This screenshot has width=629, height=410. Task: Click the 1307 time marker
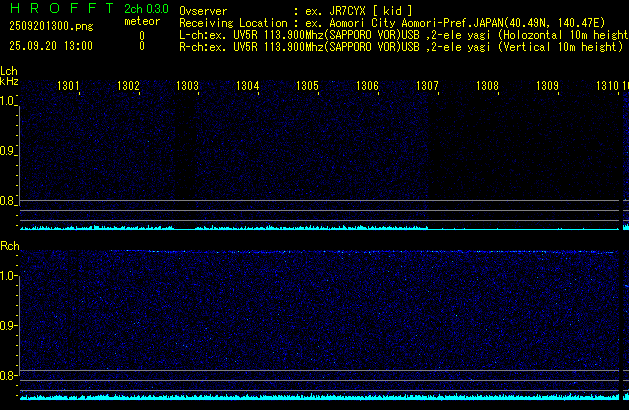(427, 87)
